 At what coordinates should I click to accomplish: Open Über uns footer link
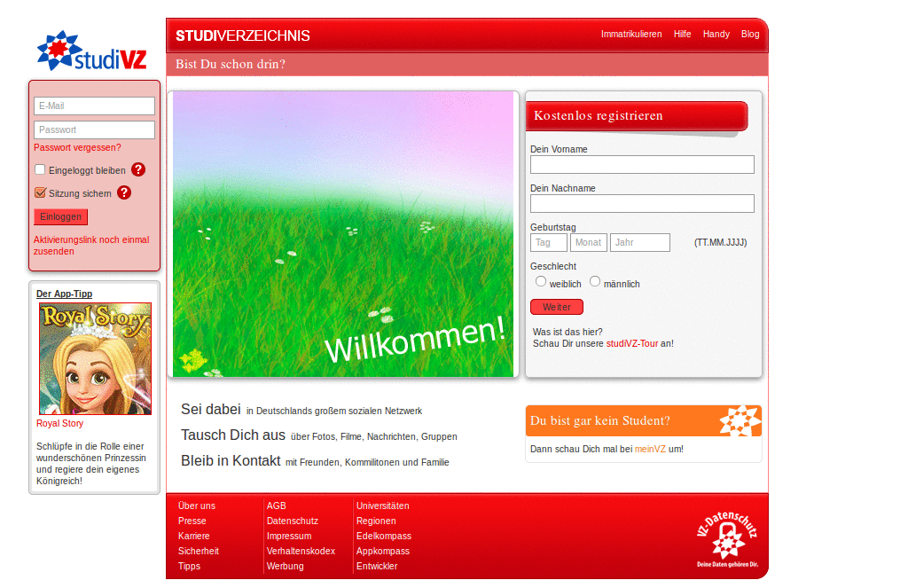tap(196, 506)
